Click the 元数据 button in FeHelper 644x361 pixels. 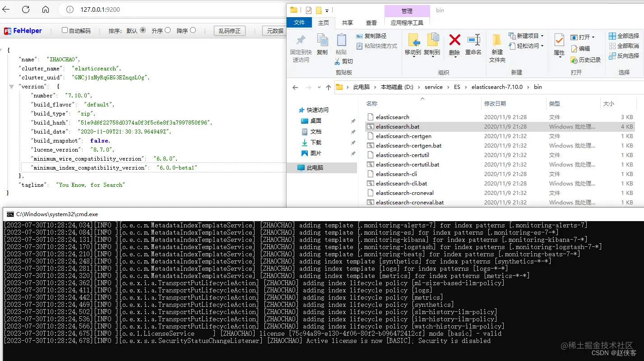tap(274, 31)
